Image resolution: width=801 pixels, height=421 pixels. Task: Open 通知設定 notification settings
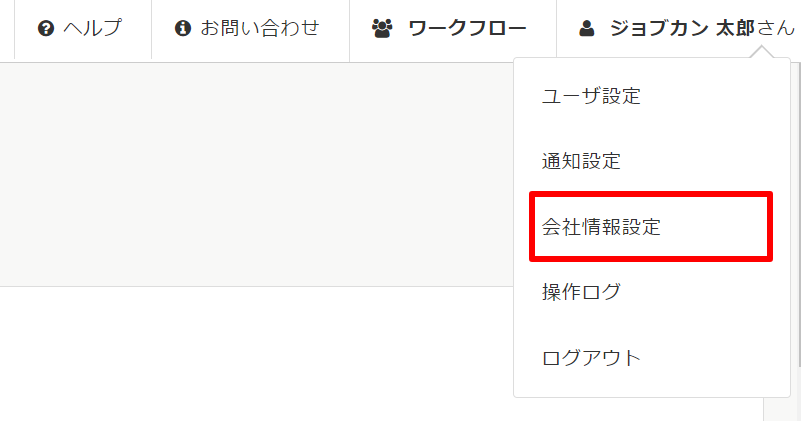(x=582, y=161)
